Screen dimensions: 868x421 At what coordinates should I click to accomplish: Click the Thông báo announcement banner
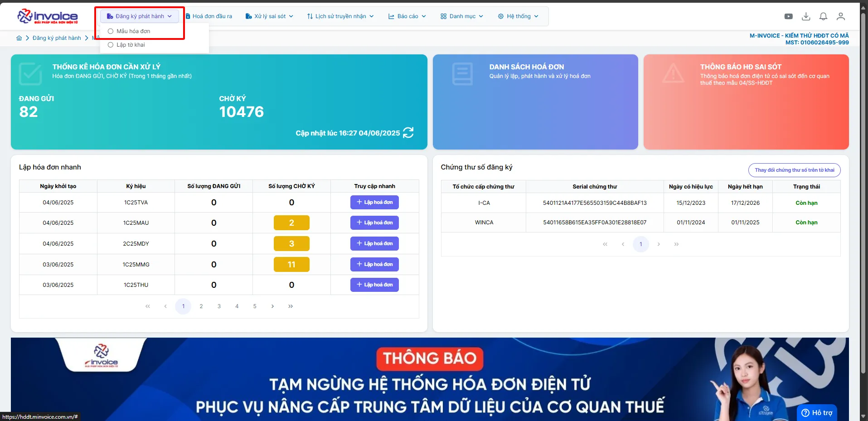430,379
